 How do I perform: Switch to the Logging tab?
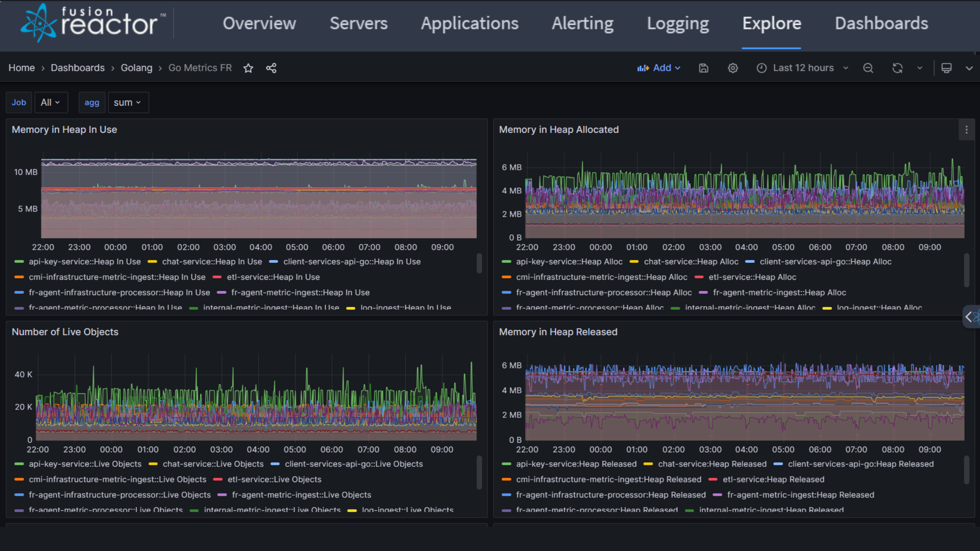pyautogui.click(x=678, y=24)
